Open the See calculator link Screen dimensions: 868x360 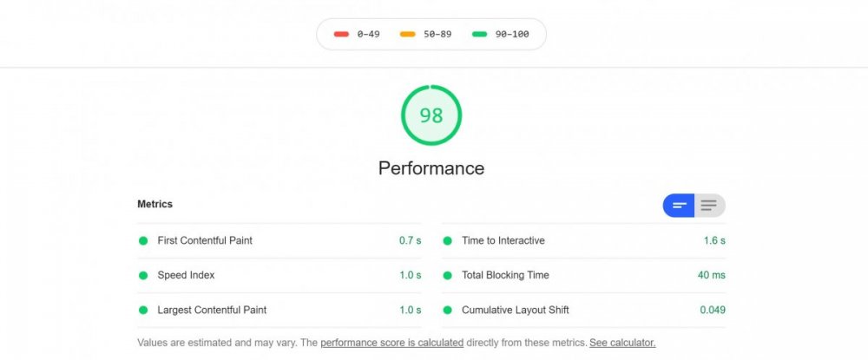coord(622,343)
